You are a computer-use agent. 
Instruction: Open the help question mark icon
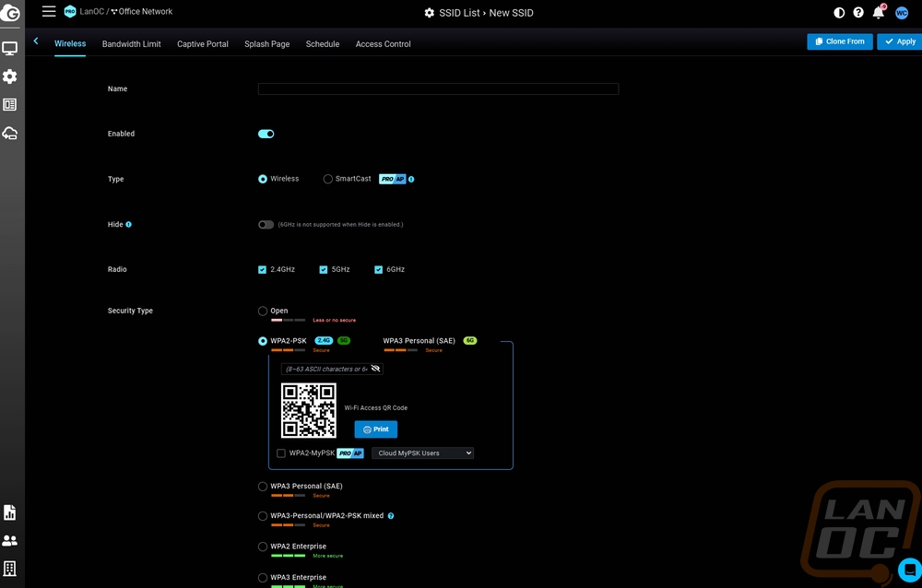click(858, 13)
